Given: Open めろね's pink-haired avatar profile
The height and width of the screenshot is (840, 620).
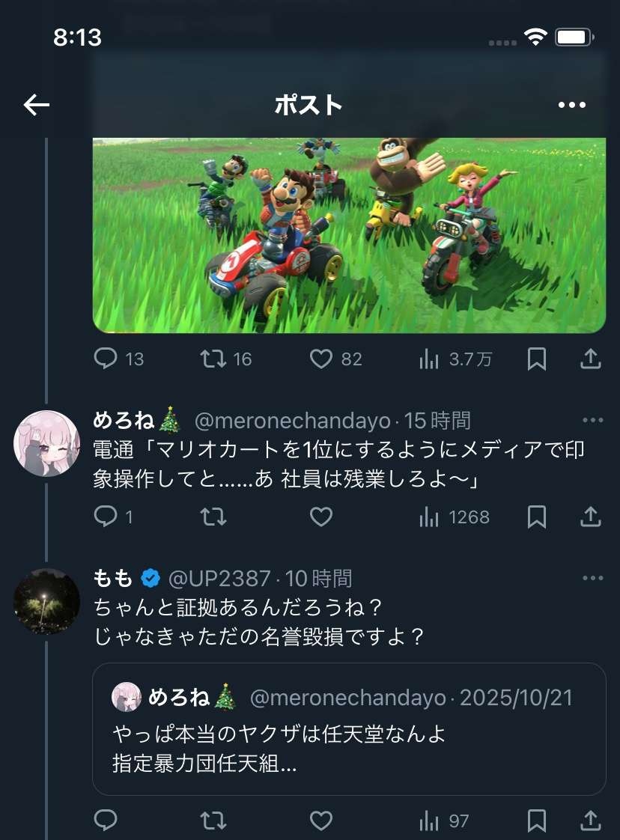Looking at the screenshot, I should pyautogui.click(x=46, y=443).
